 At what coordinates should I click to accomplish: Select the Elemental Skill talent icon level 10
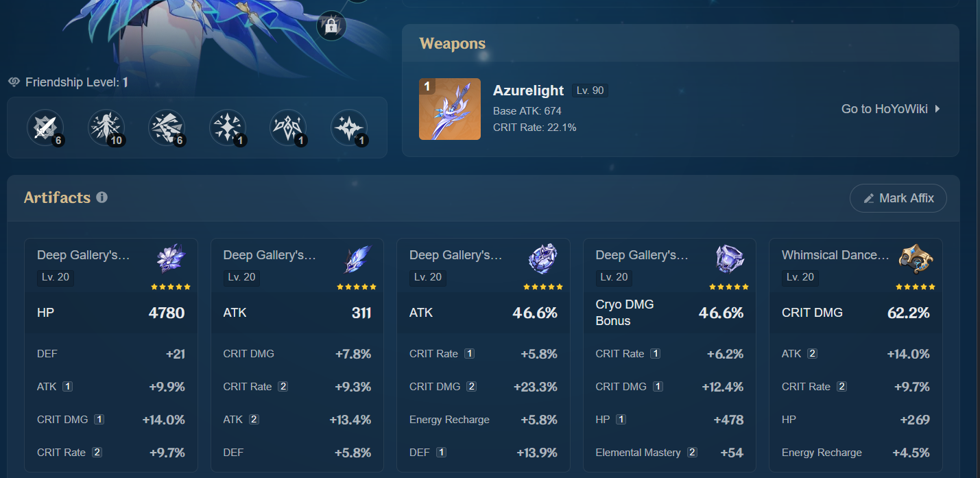pyautogui.click(x=106, y=128)
